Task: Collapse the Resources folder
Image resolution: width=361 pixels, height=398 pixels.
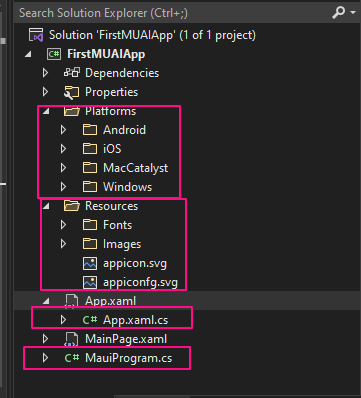Action: pos(46,207)
